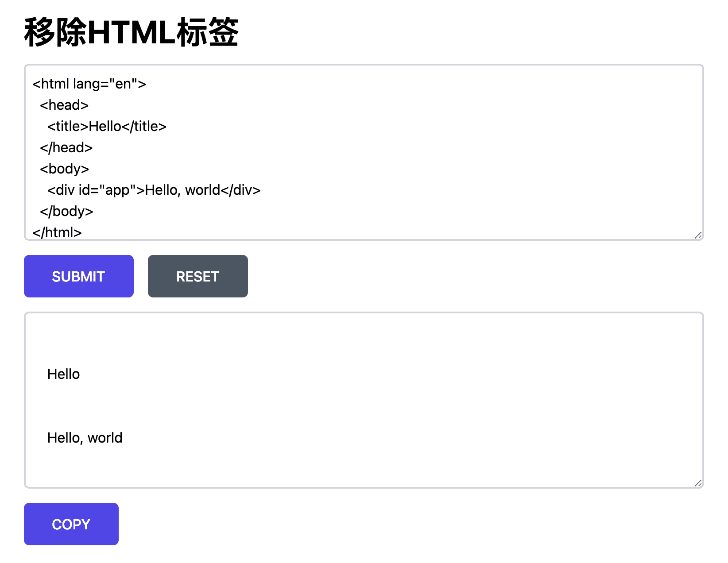
Task: Click the Hello, world text in output
Action: [x=85, y=438]
